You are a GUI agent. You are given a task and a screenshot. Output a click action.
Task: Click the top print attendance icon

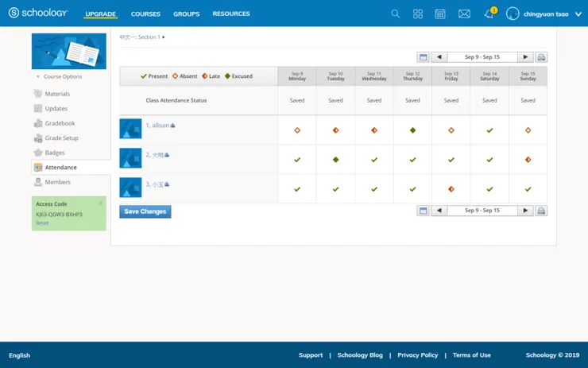pos(541,57)
